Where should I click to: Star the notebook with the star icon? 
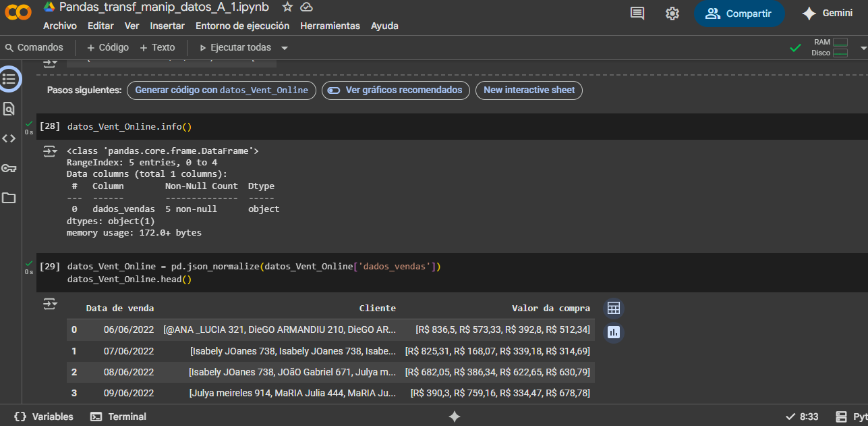287,7
